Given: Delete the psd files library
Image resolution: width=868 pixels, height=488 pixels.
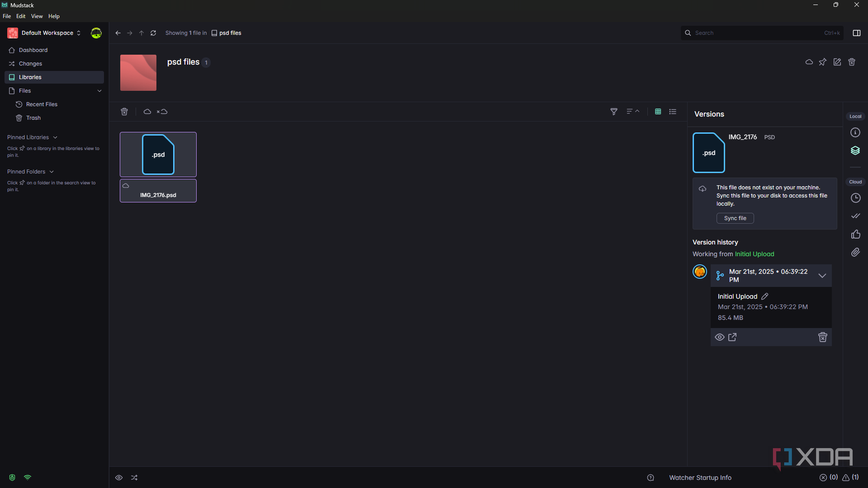Looking at the screenshot, I should click(852, 62).
